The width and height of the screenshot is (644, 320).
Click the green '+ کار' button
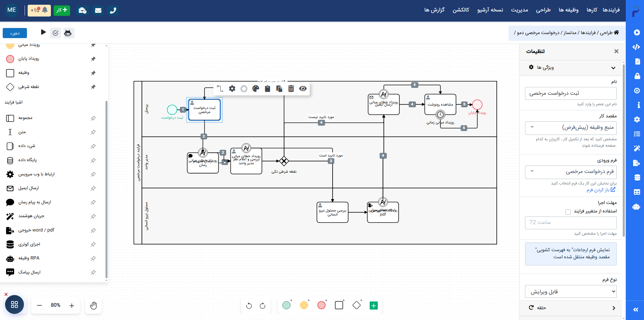pyautogui.click(x=62, y=10)
